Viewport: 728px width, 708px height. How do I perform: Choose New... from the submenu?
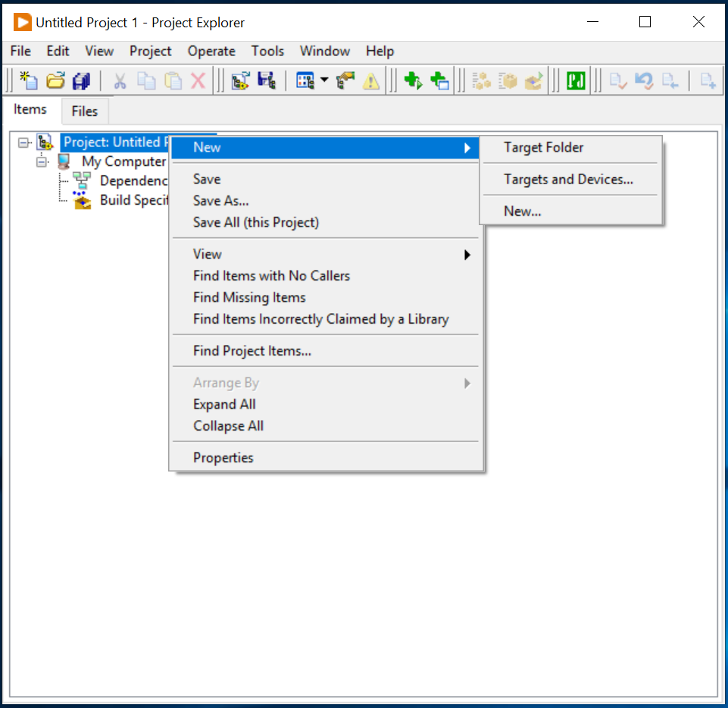pos(522,211)
